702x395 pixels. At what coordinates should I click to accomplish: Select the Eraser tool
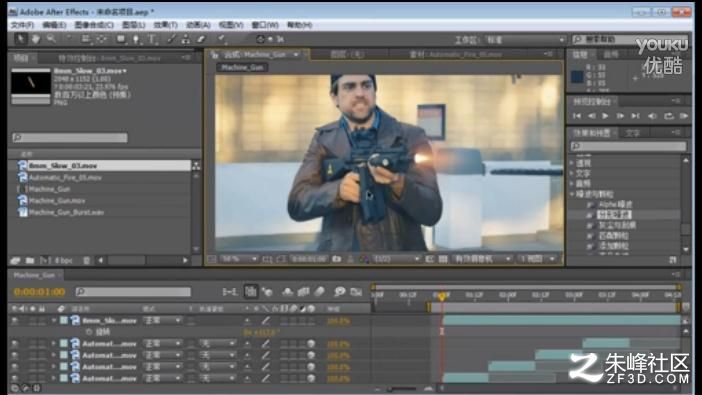(201, 39)
